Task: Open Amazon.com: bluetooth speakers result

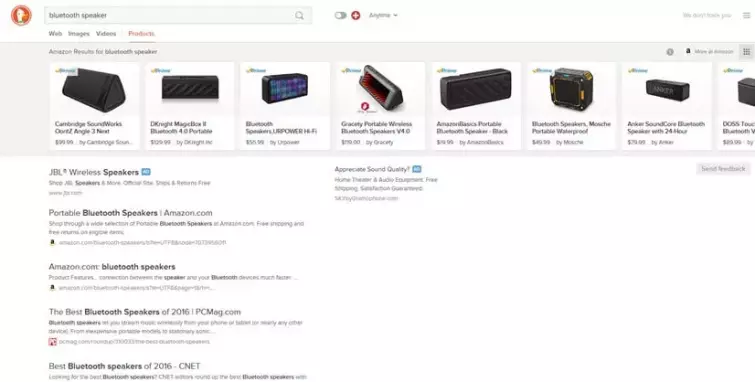Action: point(112,267)
